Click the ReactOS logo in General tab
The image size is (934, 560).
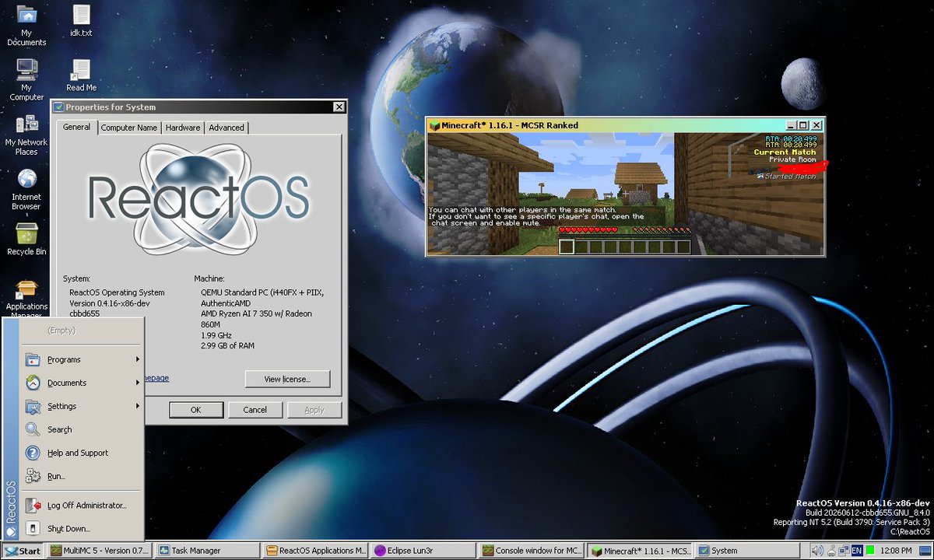click(198, 198)
